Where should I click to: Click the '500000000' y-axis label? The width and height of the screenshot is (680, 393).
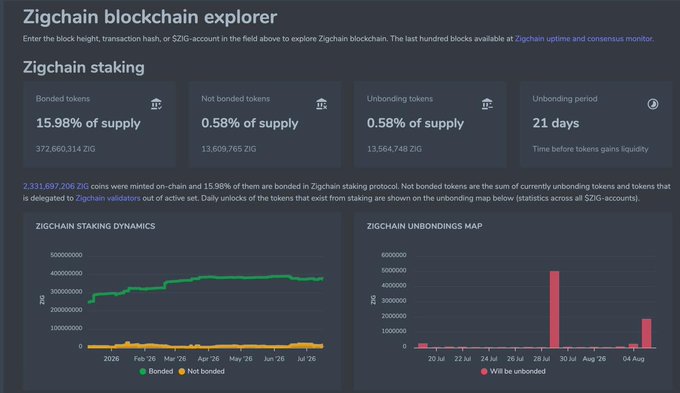(66, 255)
